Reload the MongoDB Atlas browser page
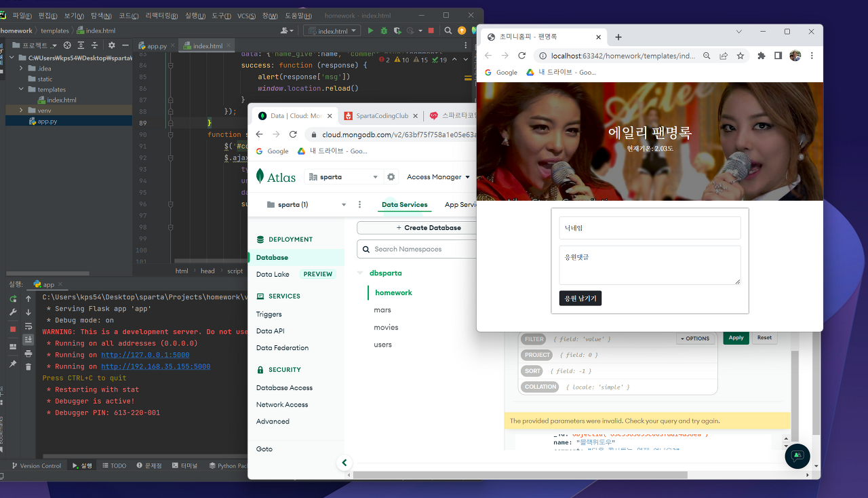The height and width of the screenshot is (498, 868). pos(294,134)
